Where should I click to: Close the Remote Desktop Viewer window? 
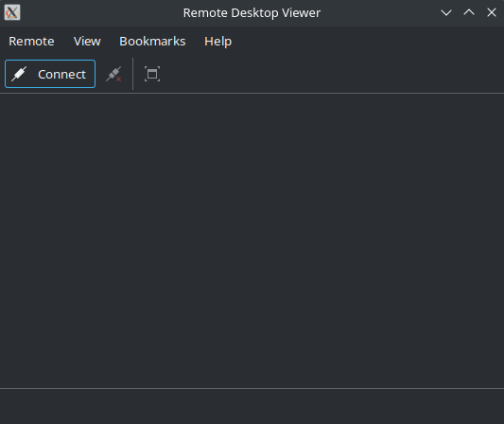coord(492,12)
